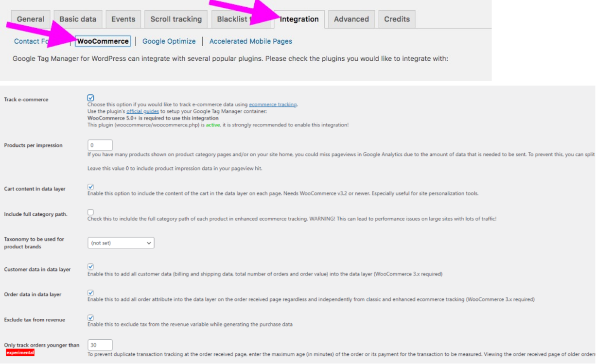Click the 'Exclude tax from revenue' label

point(35,320)
